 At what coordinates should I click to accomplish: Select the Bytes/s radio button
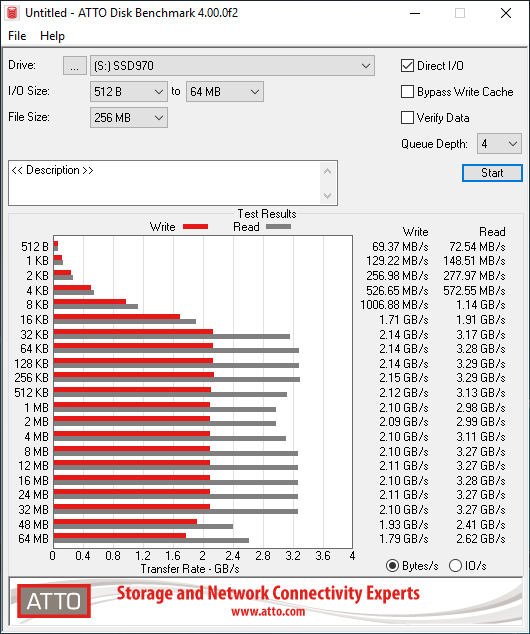pyautogui.click(x=392, y=565)
